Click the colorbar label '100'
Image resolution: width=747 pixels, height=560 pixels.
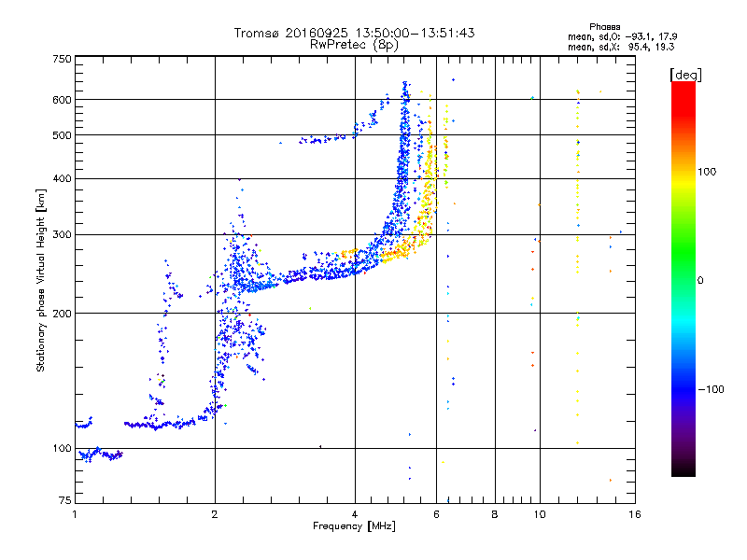pyautogui.click(x=707, y=172)
